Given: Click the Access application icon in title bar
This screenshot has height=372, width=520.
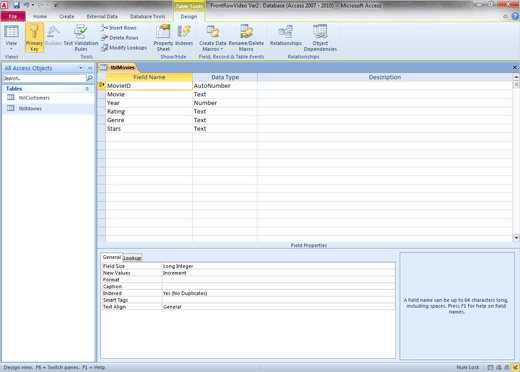Looking at the screenshot, I should click(x=5, y=5).
